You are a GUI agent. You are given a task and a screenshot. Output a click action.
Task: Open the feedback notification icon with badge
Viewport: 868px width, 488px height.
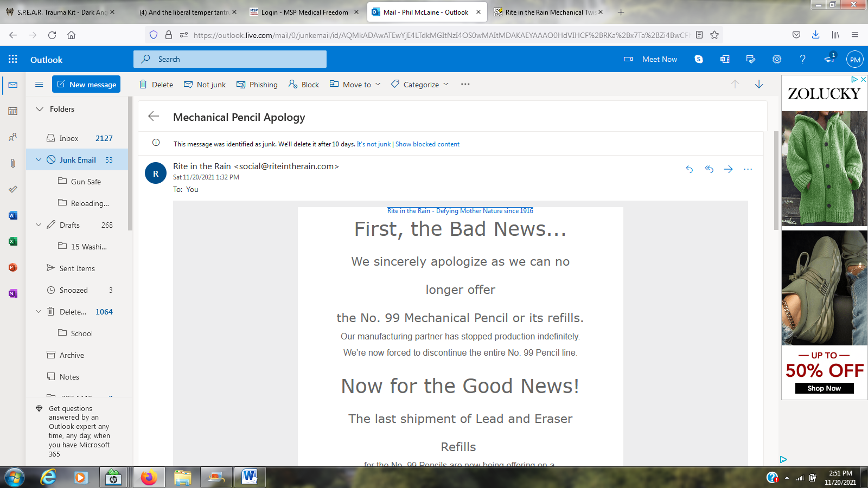click(x=829, y=59)
